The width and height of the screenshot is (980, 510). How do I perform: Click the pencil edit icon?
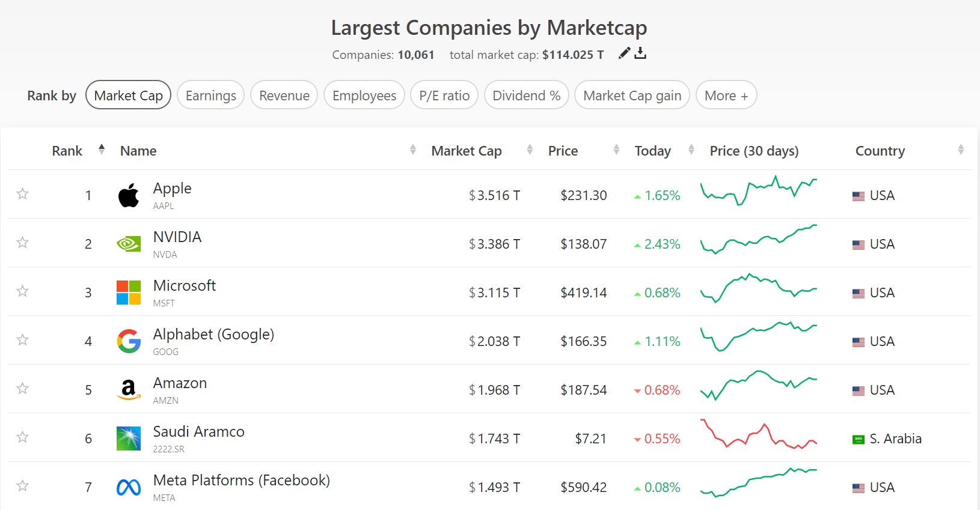tap(625, 53)
